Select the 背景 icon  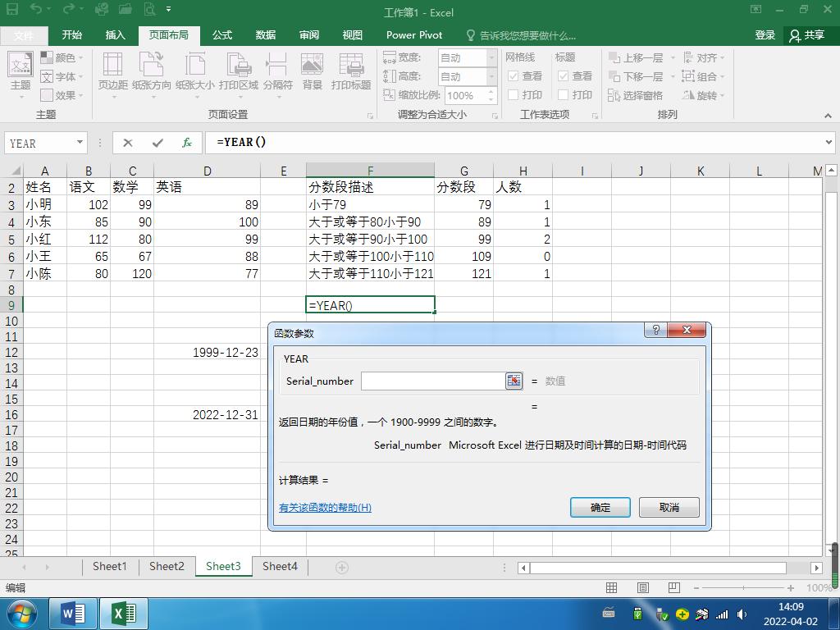[312, 72]
